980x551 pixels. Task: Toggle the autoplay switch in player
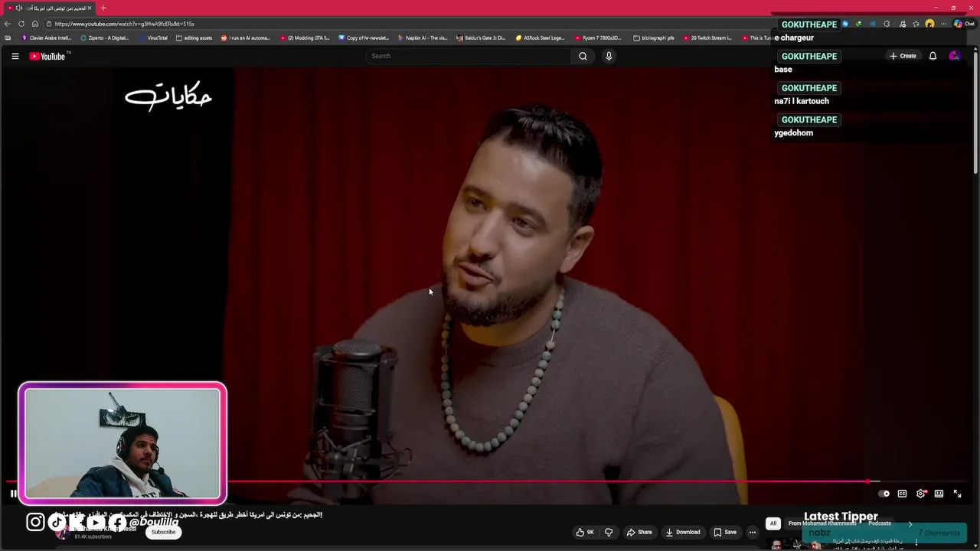[x=884, y=494]
